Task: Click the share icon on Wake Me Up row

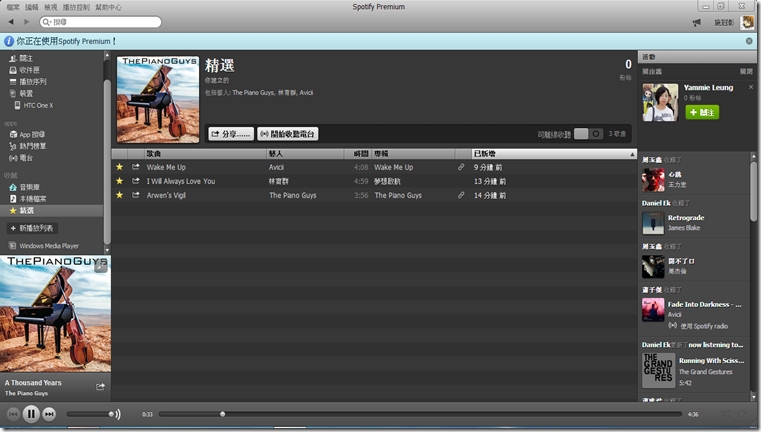Action: [x=136, y=167]
